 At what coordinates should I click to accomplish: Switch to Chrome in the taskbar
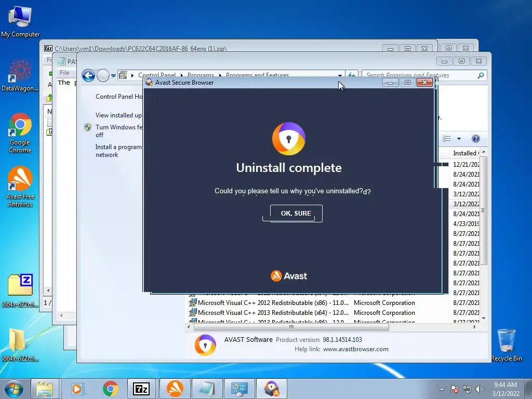pyautogui.click(x=110, y=389)
